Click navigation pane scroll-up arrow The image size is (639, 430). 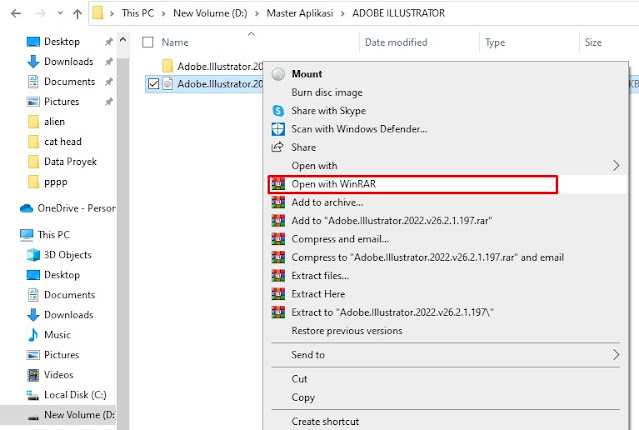123,40
